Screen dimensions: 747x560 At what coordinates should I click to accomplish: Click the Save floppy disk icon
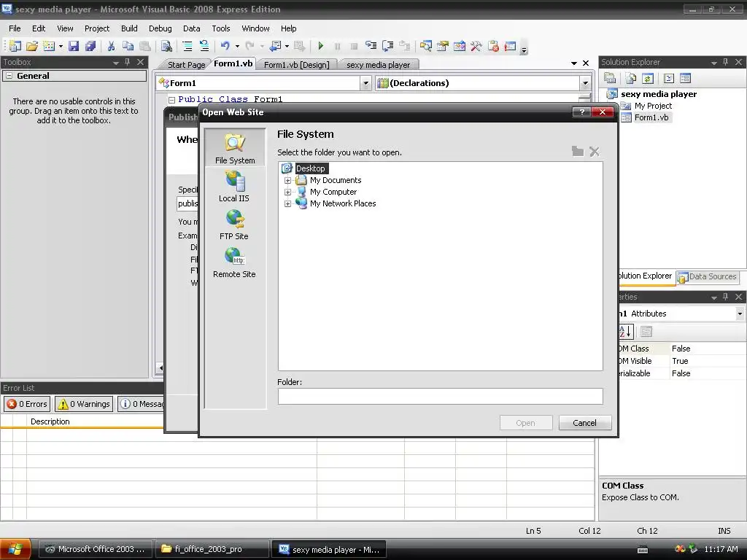point(74,46)
